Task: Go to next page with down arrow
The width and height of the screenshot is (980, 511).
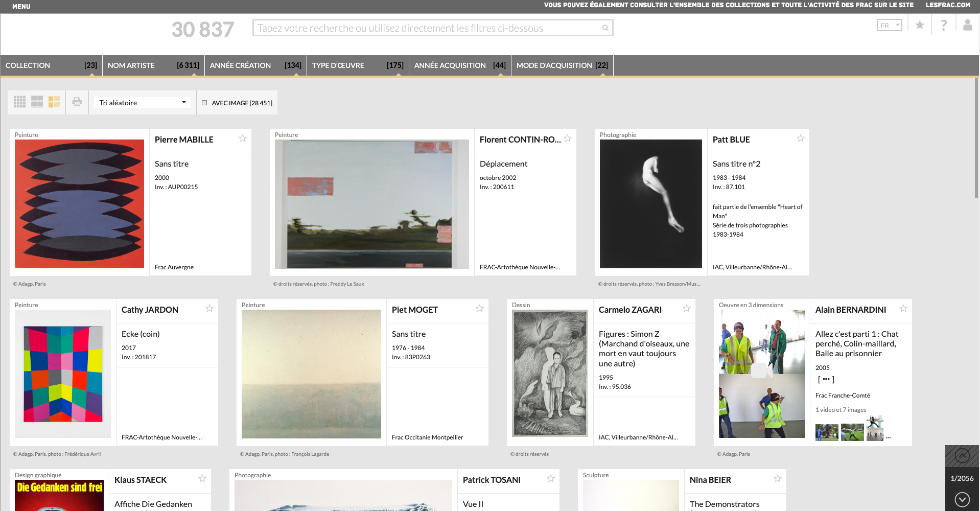Action: [962, 499]
